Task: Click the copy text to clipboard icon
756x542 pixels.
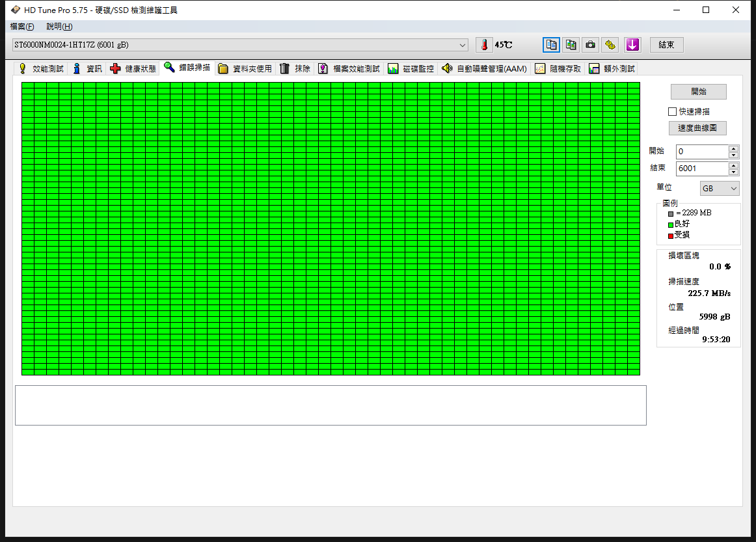Action: pos(551,45)
